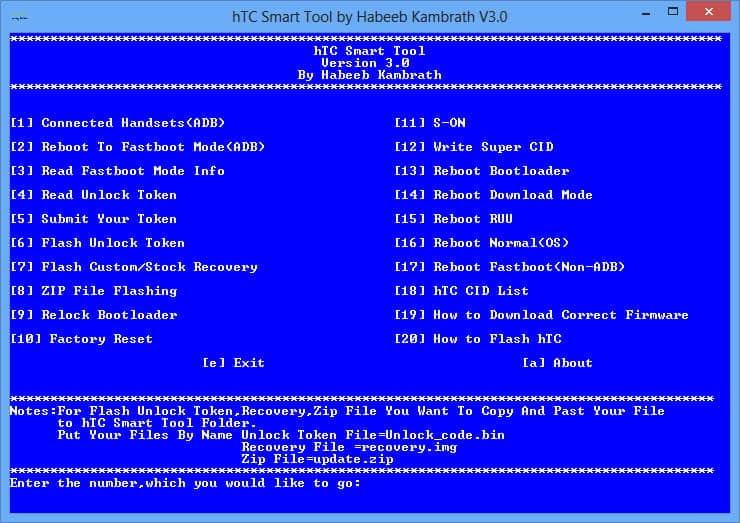
Task: Click 'Zip File=update.zip' text
Action: [x=317, y=459]
